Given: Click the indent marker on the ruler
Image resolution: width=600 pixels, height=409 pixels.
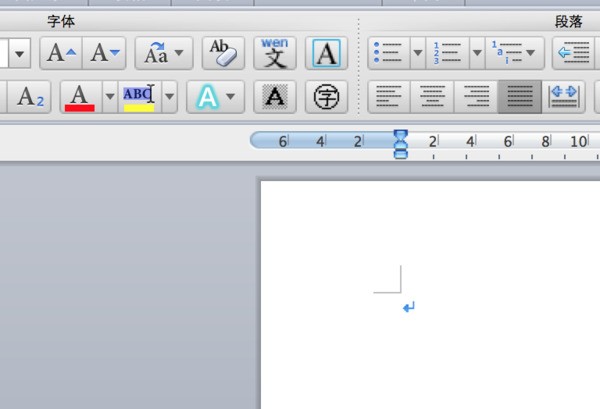Looking at the screenshot, I should coord(401,144).
